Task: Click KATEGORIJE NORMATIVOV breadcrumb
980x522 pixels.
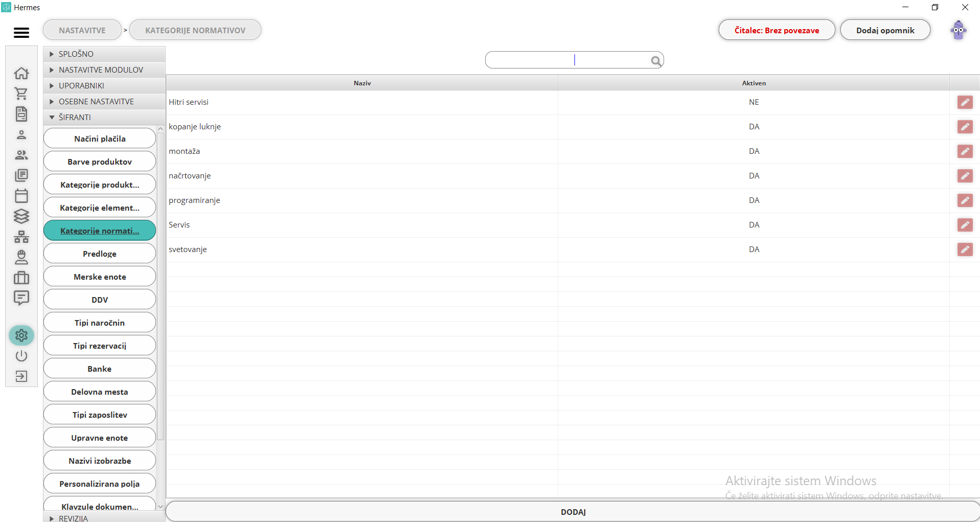Action: coord(195,30)
